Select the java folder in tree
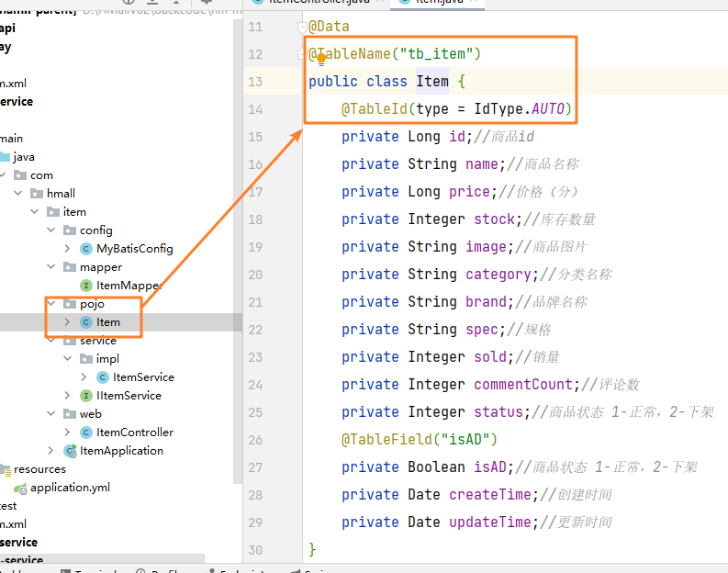728x573 pixels. [24, 157]
